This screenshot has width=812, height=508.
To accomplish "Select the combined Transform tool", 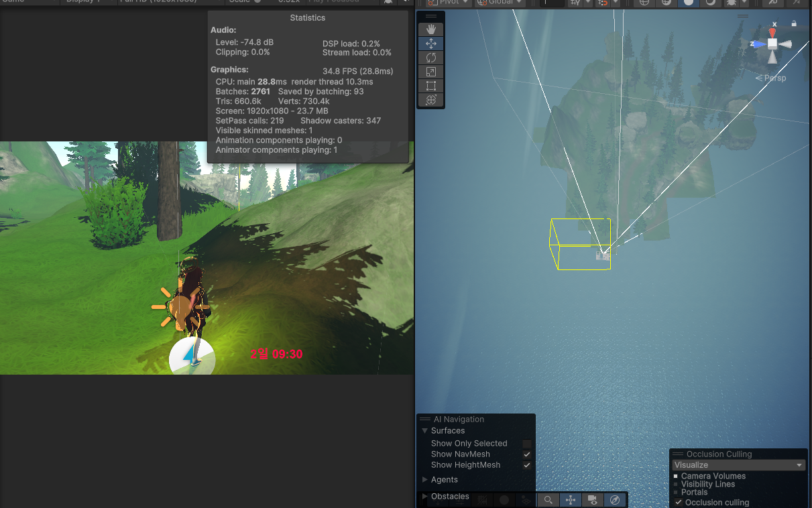I will pyautogui.click(x=431, y=100).
